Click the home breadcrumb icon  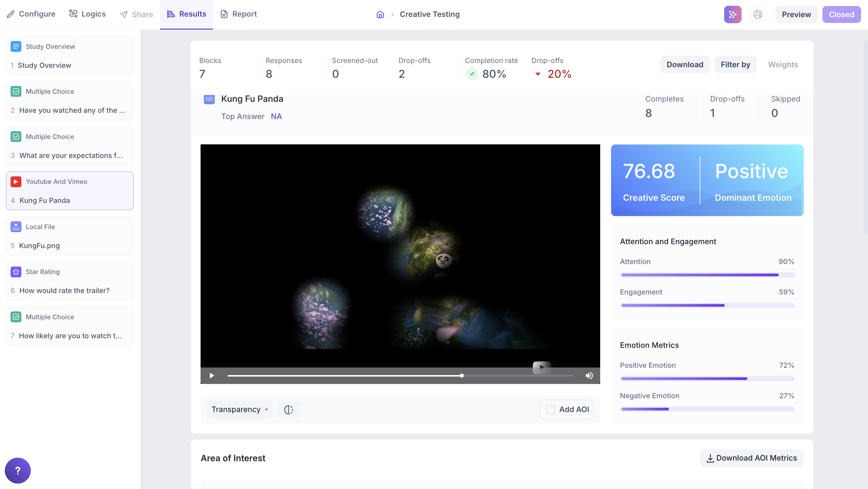tap(380, 14)
